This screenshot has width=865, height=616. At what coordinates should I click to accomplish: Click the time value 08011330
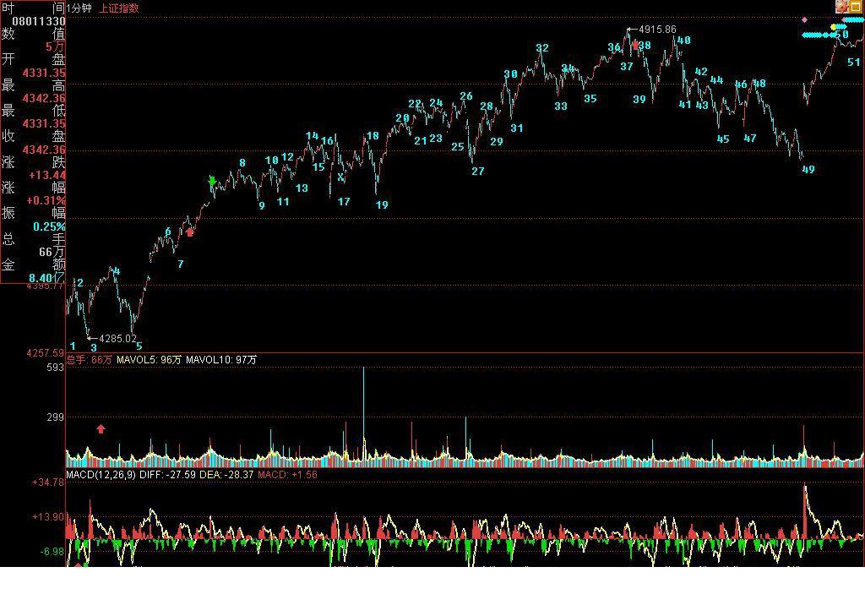[x=39, y=21]
